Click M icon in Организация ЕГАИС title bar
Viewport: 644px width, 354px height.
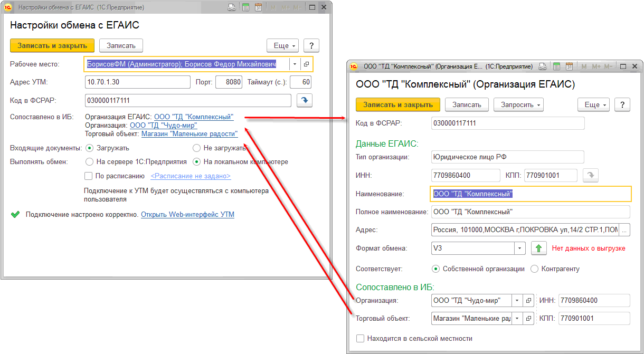(584, 67)
